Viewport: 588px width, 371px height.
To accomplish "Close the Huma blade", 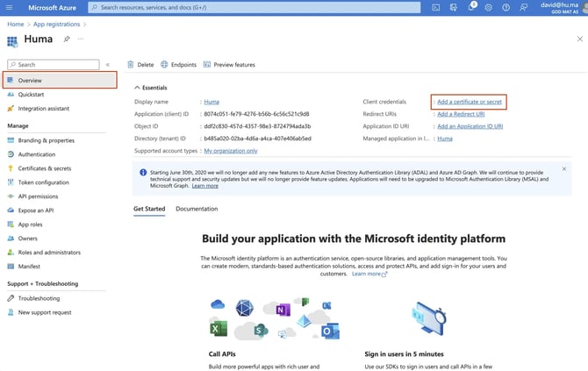I will point(580,39).
